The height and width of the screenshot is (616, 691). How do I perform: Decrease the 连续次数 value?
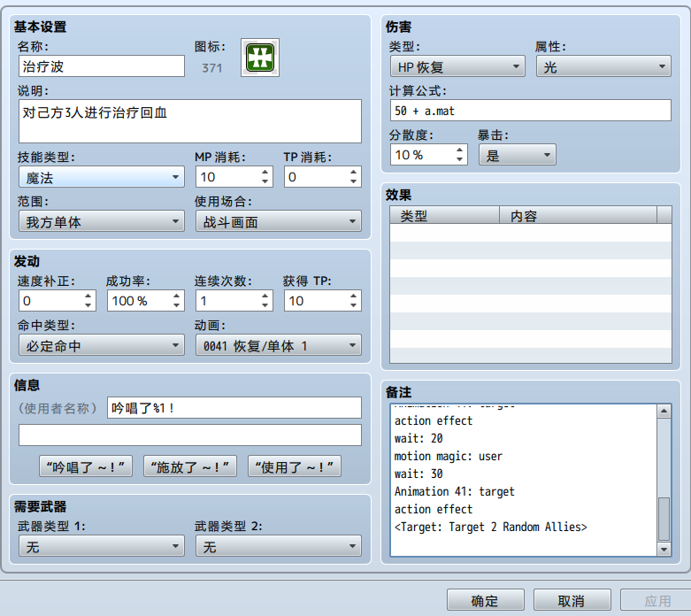[x=265, y=305]
